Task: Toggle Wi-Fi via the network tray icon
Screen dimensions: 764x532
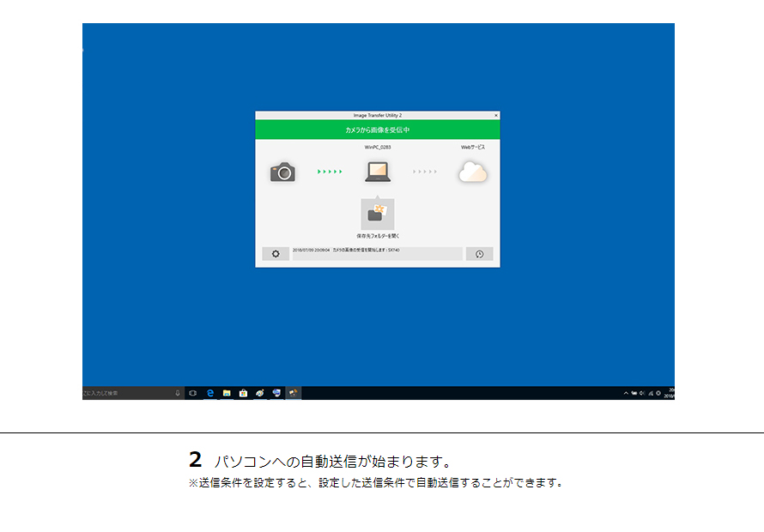Action: [x=651, y=393]
